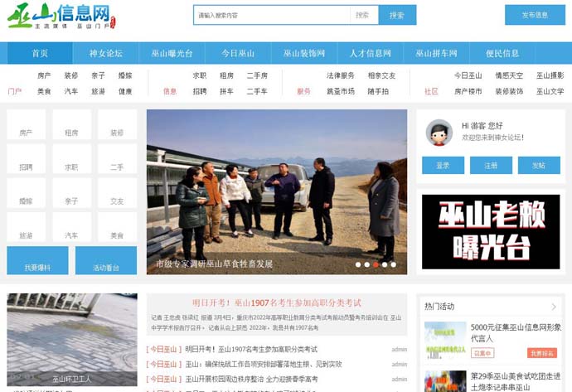Viewport: 572px width, 392px height.
Task: Open the 随手拍 link
Action: (x=378, y=91)
